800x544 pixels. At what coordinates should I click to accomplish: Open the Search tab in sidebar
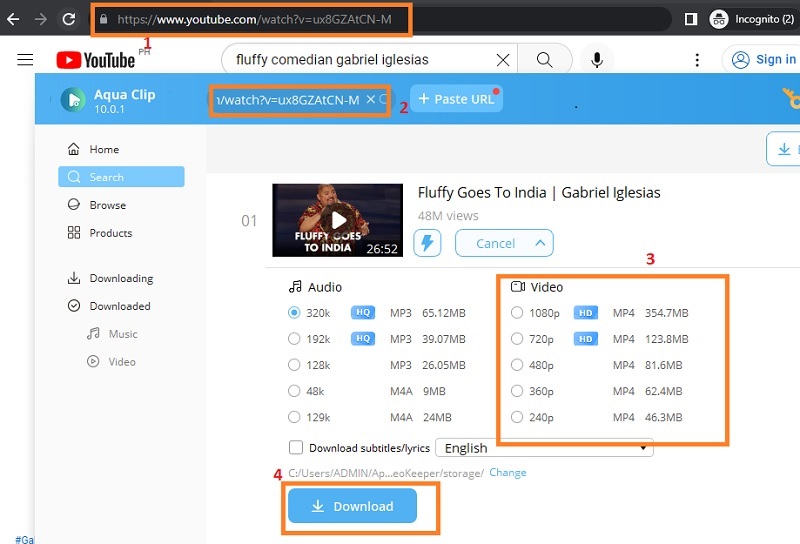coord(121,177)
